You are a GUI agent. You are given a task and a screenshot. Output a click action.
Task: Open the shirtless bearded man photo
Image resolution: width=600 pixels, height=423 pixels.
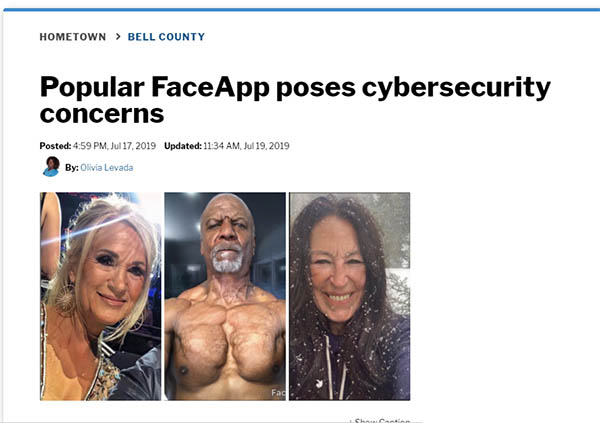pyautogui.click(x=225, y=296)
